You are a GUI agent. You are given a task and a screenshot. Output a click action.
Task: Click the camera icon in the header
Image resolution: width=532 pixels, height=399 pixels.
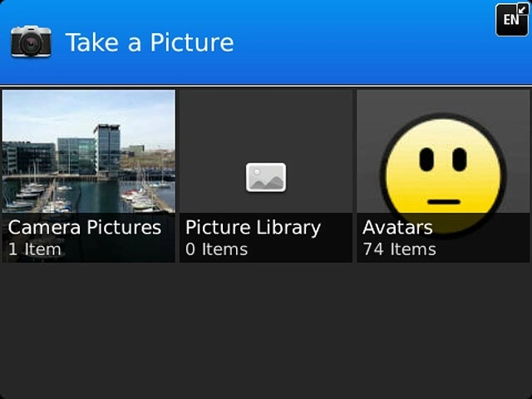point(31,42)
